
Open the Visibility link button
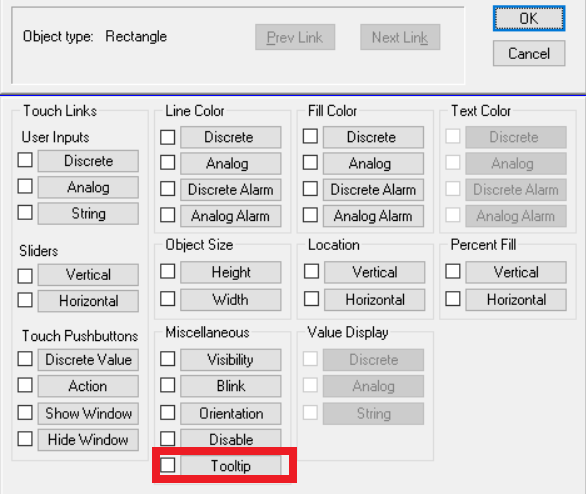click(x=231, y=360)
